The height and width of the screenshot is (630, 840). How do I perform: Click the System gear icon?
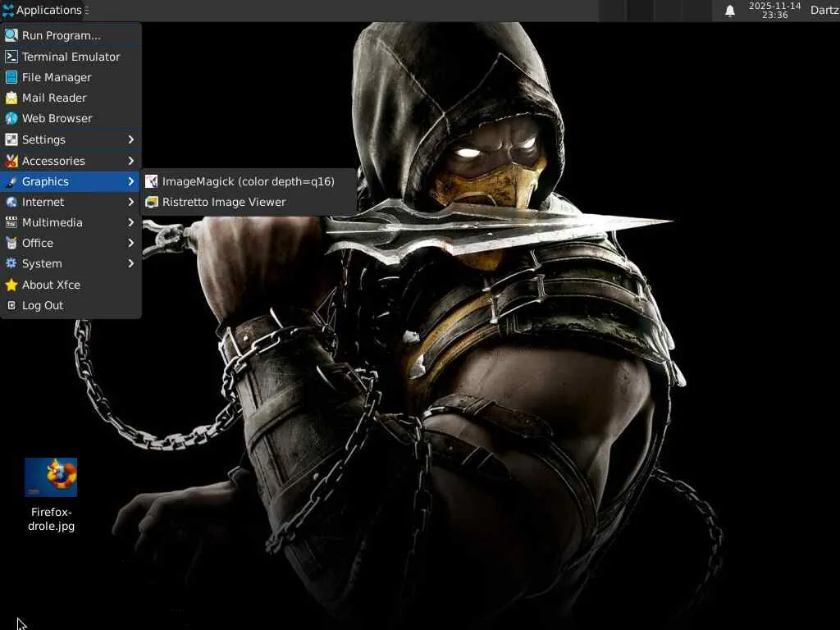coord(11,263)
